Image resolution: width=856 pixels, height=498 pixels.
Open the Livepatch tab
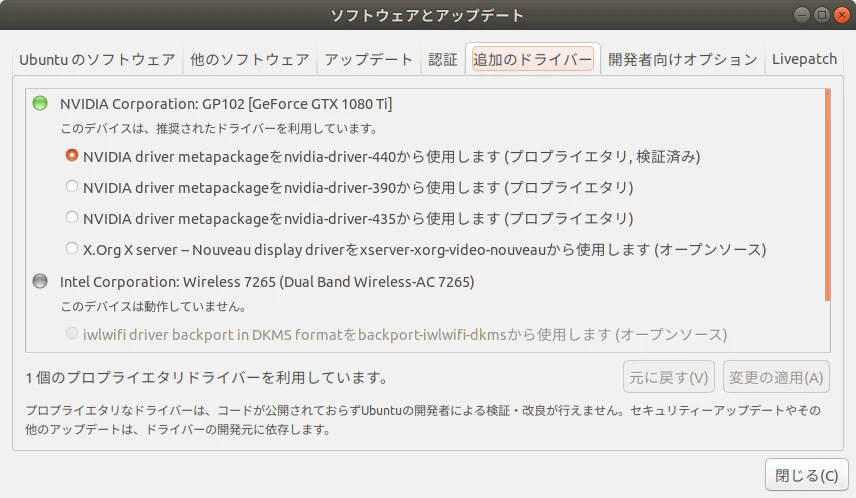point(804,59)
